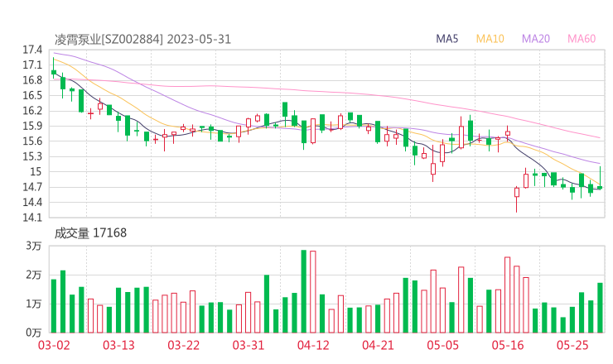
Task: Click the 2万 volume axis label
Action: pyautogui.click(x=34, y=275)
